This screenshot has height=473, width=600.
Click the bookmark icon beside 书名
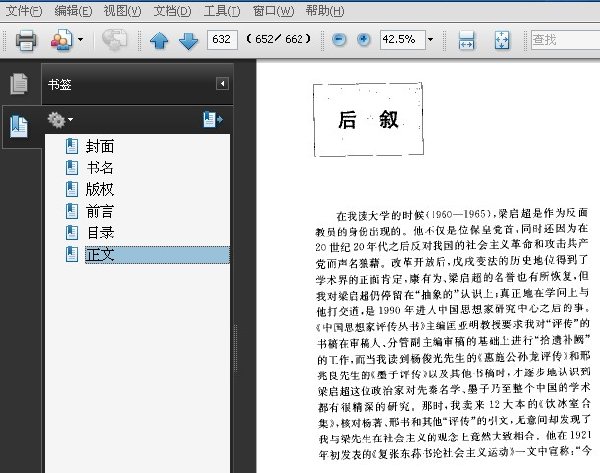(x=72, y=168)
